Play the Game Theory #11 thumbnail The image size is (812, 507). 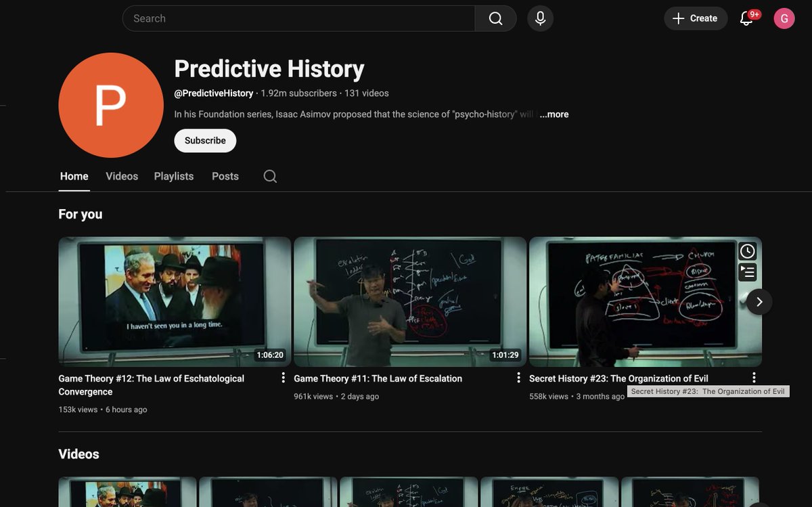410,302
